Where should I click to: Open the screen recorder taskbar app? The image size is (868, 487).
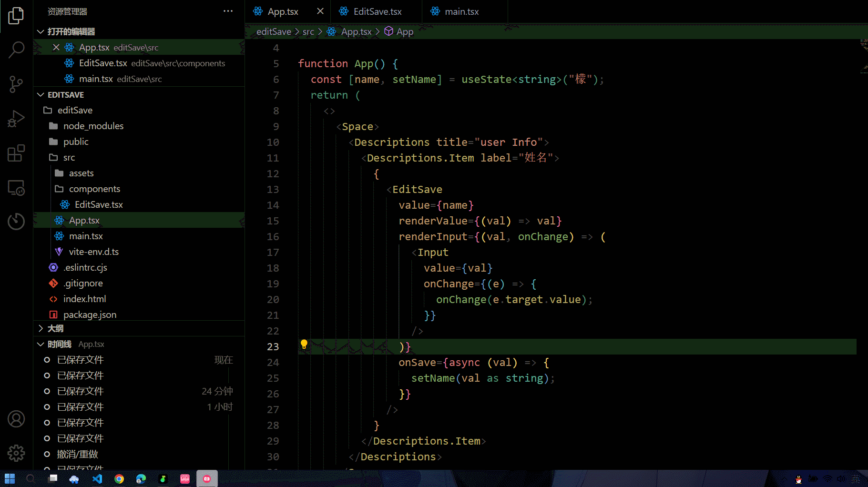pos(207,478)
